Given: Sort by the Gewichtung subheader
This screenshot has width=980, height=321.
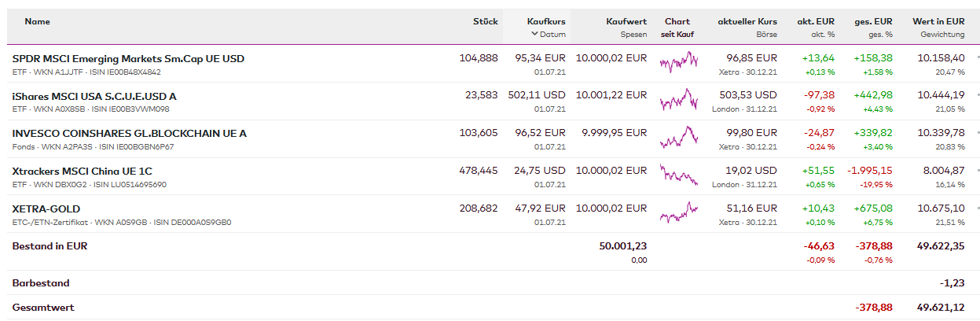Looking at the screenshot, I should [x=942, y=35].
